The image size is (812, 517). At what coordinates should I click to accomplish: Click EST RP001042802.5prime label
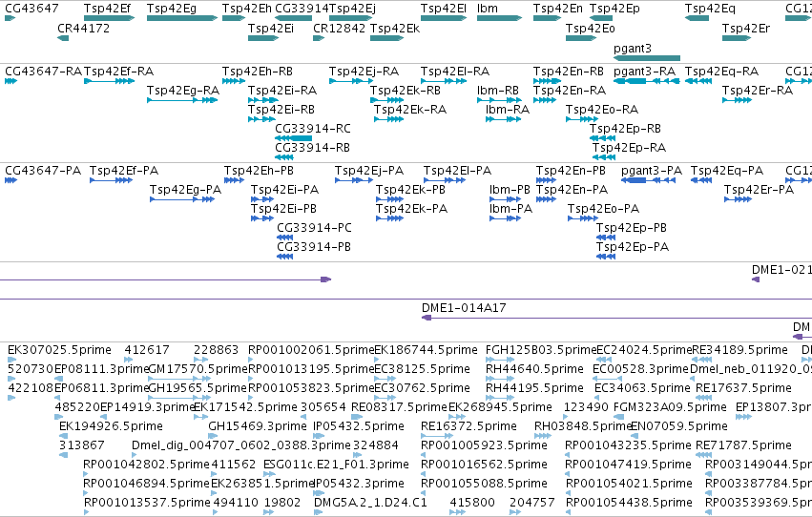(x=146, y=465)
